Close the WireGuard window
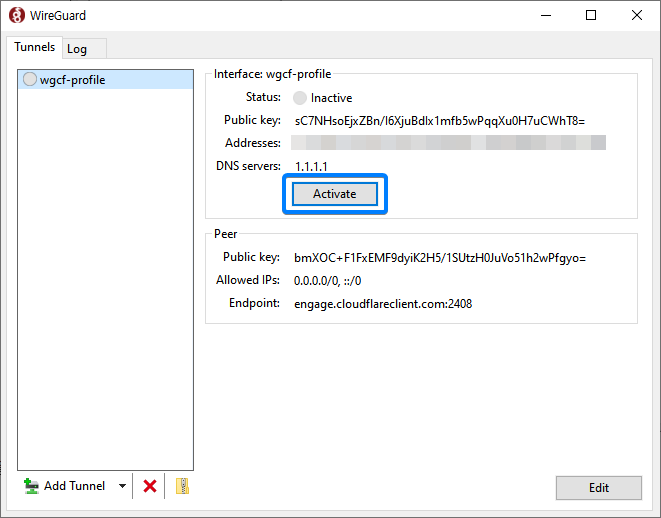 tap(637, 16)
